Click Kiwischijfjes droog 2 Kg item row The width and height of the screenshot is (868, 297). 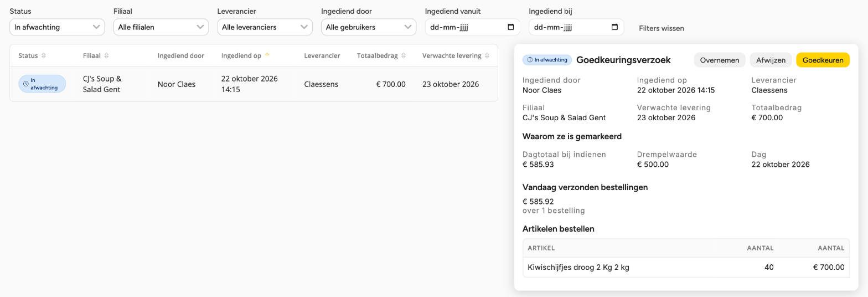pos(686,267)
